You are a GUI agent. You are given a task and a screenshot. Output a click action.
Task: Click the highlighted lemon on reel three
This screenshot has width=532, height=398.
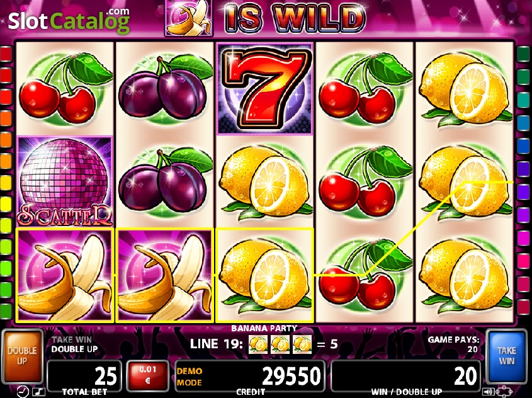[x=264, y=275]
